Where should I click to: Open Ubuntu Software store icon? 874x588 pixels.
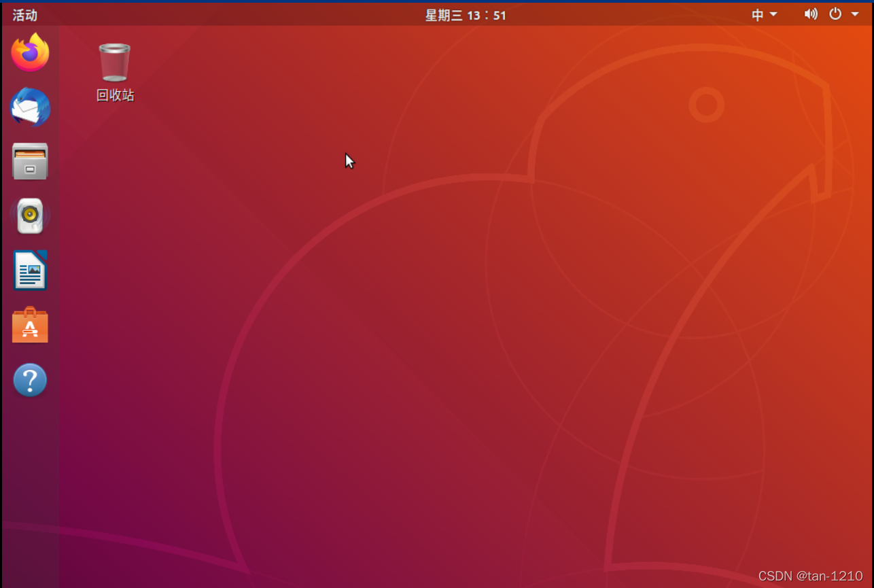pyautogui.click(x=30, y=325)
